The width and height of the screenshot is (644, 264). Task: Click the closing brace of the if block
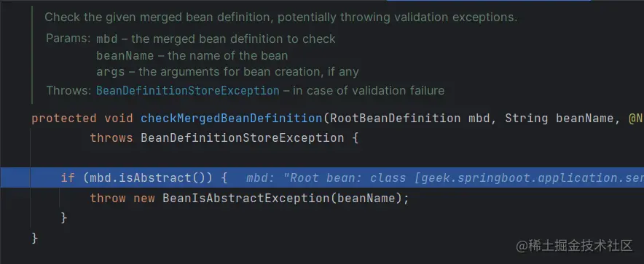click(x=63, y=217)
